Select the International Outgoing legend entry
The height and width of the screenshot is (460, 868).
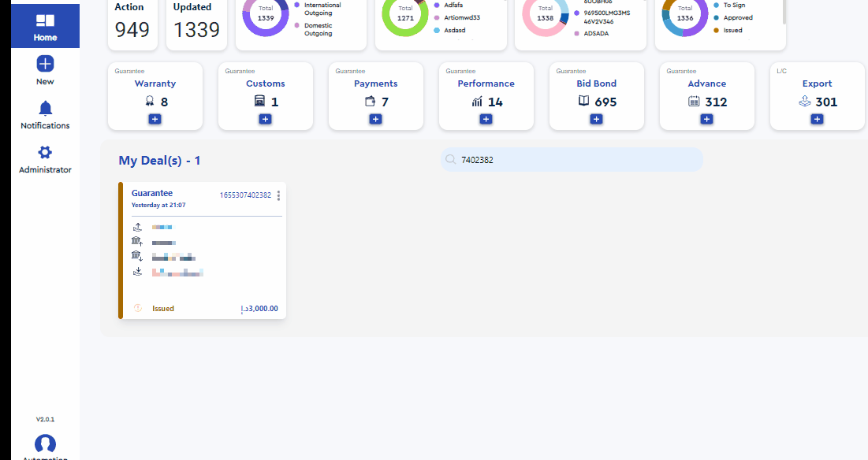pos(318,9)
